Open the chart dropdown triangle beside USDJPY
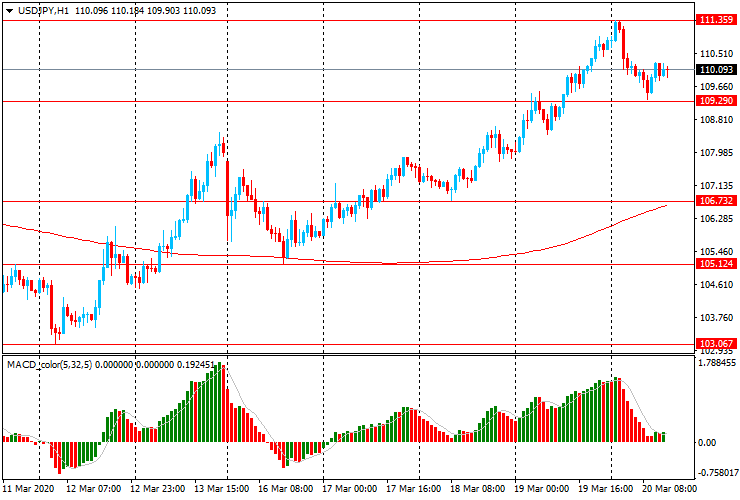Screen dimensions: 740x500 [x=9, y=11]
